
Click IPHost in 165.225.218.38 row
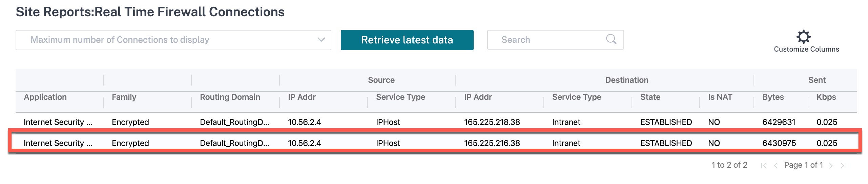coord(388,122)
